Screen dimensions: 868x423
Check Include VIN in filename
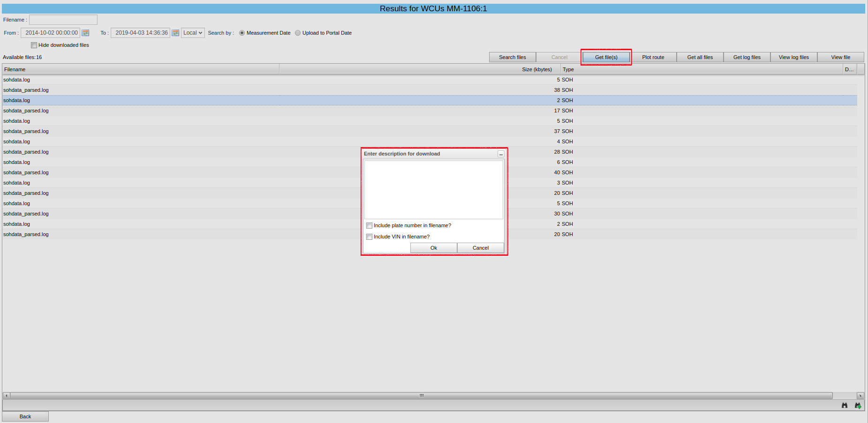[369, 237]
